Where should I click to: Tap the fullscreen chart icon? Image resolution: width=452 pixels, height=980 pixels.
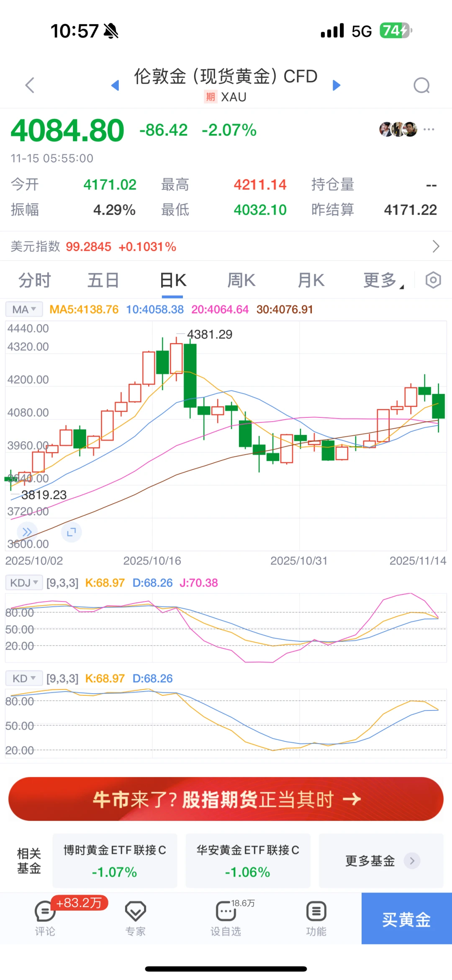71,532
